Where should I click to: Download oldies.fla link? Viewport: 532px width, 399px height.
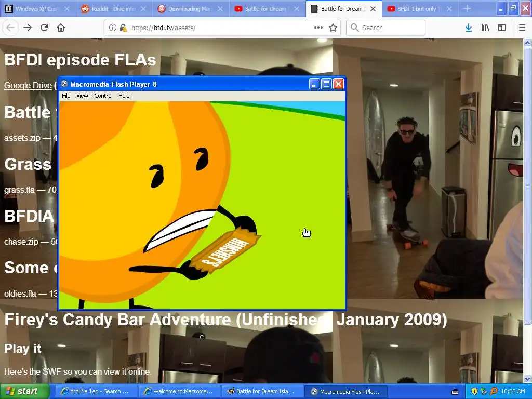pyautogui.click(x=20, y=294)
